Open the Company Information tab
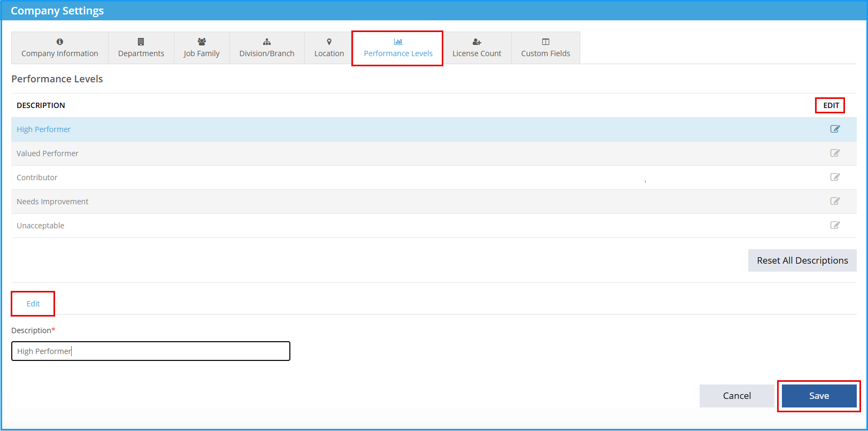Screen dimensions: 868x431 pyautogui.click(x=60, y=48)
